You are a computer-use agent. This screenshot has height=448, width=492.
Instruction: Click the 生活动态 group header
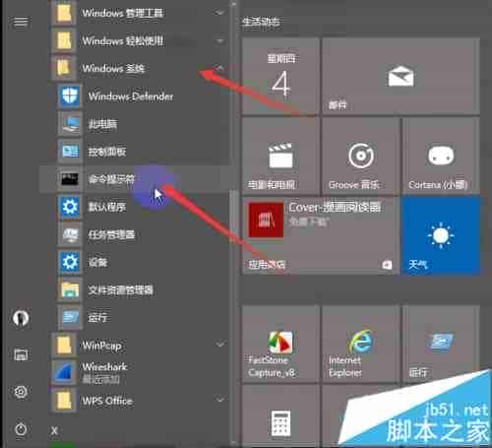(261, 22)
